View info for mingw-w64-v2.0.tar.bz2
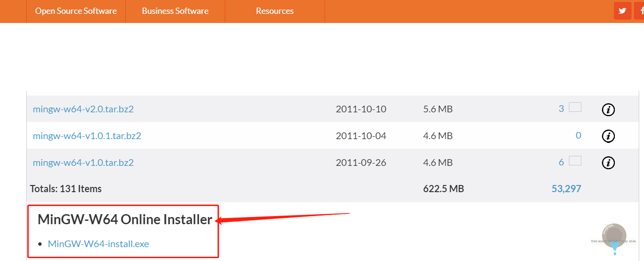Image resolution: width=644 pixels, height=261 pixels. pos(608,109)
